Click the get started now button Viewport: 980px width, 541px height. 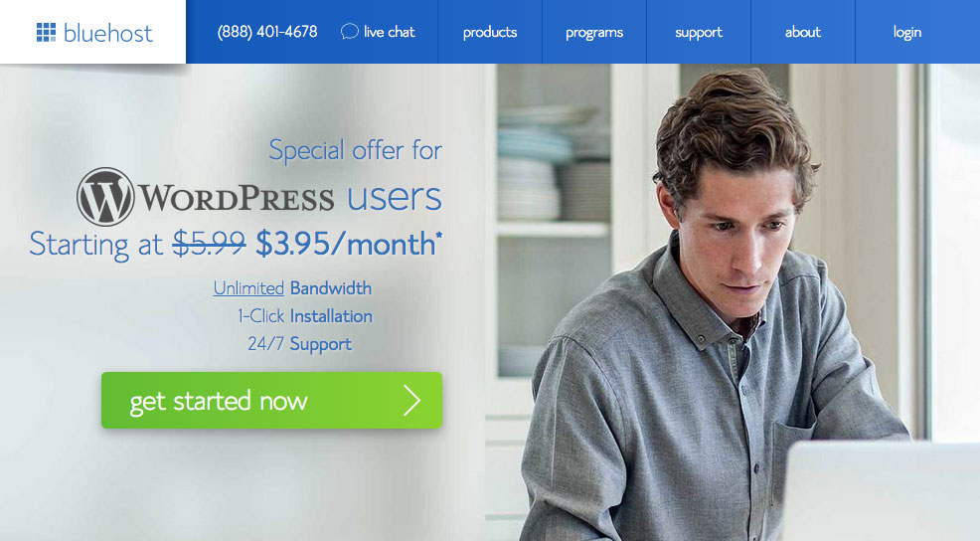[x=272, y=400]
